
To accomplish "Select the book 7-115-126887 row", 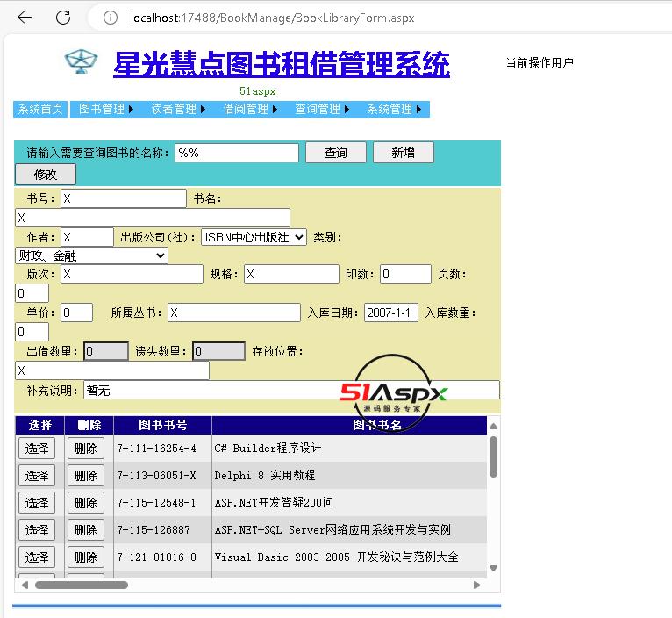I will point(37,530).
